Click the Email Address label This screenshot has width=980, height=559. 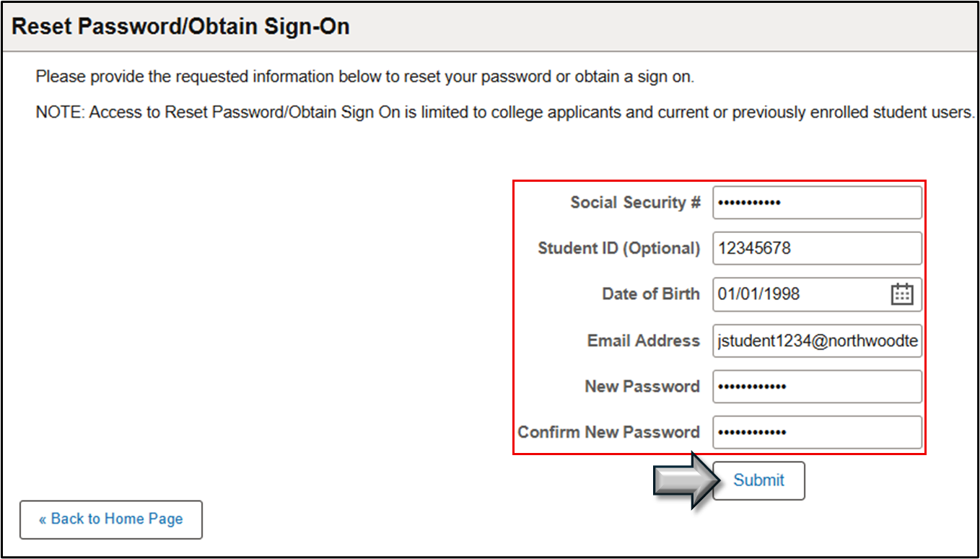pyautogui.click(x=643, y=340)
